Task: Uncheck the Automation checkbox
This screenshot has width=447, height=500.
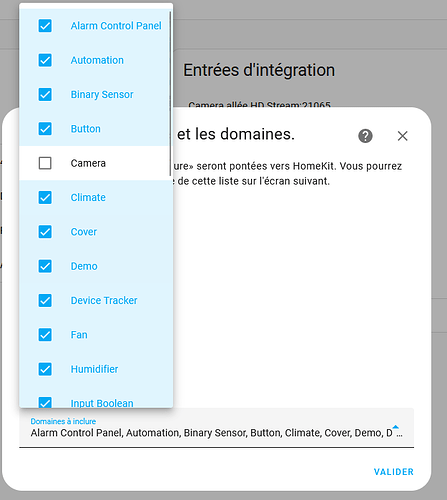Action: [45, 60]
